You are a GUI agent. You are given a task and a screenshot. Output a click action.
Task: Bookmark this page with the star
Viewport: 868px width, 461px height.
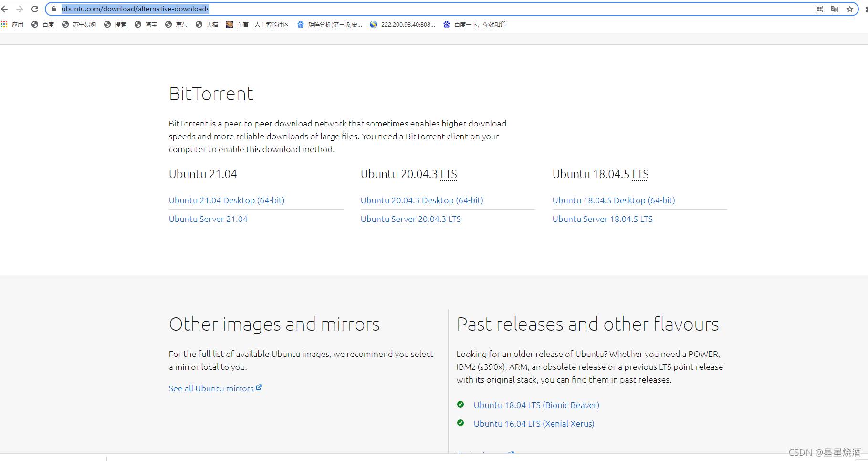click(850, 9)
